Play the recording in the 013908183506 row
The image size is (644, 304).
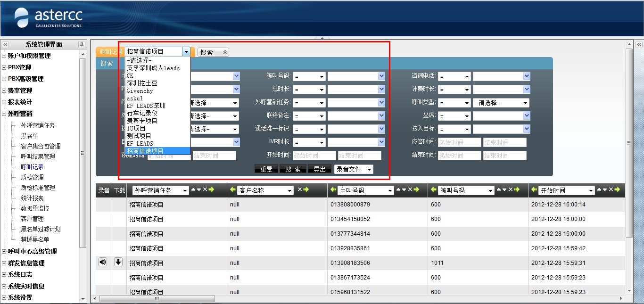point(103,263)
